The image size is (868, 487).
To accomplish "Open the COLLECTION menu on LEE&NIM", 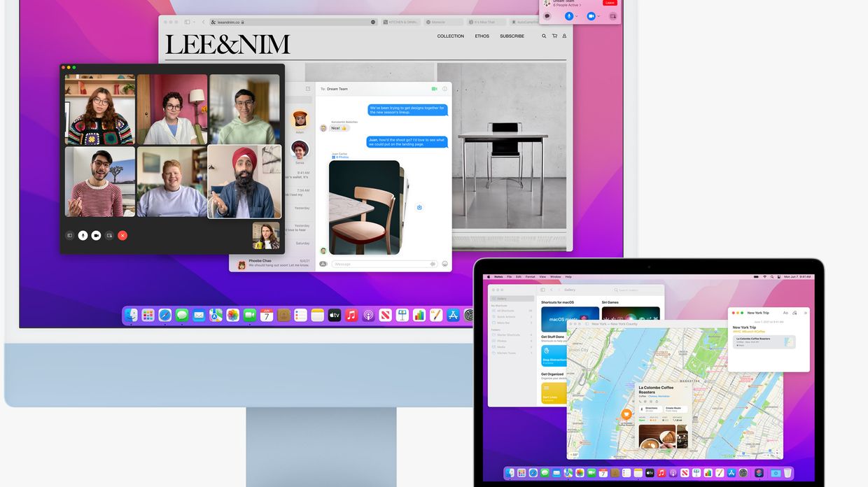I will click(x=451, y=36).
